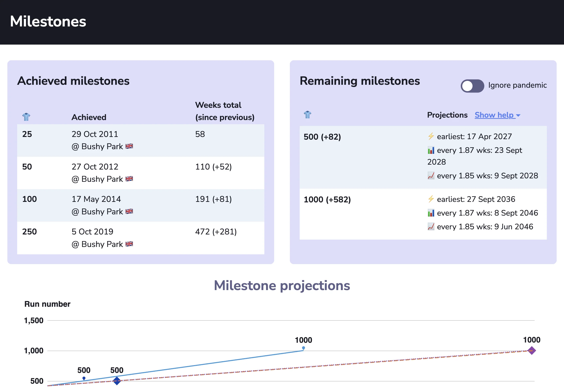Image resolution: width=564 pixels, height=392 pixels.
Task: Click trend line icon beside 9 Sept 2028
Action: pyautogui.click(x=431, y=175)
